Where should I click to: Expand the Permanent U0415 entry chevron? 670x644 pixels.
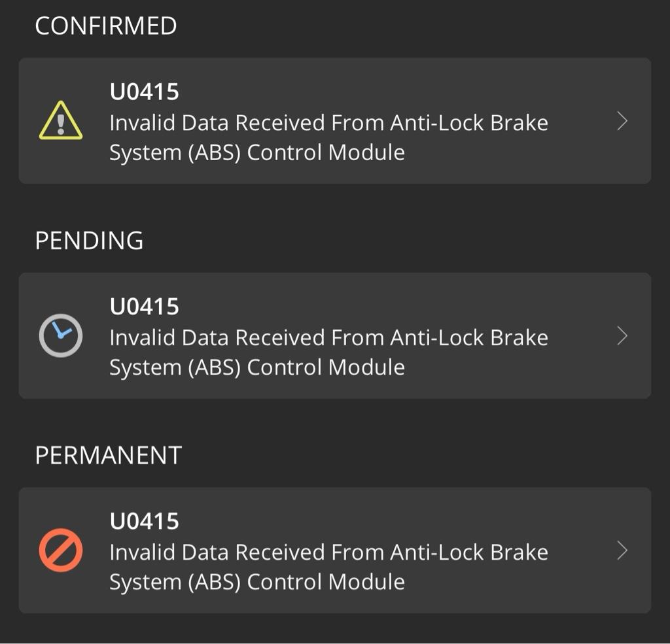coord(622,551)
